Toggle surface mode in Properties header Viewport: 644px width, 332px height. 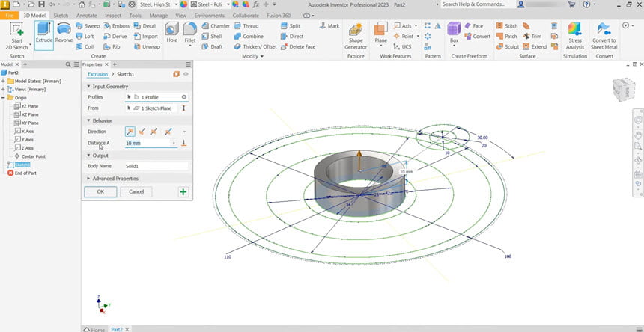pyautogui.click(x=176, y=74)
